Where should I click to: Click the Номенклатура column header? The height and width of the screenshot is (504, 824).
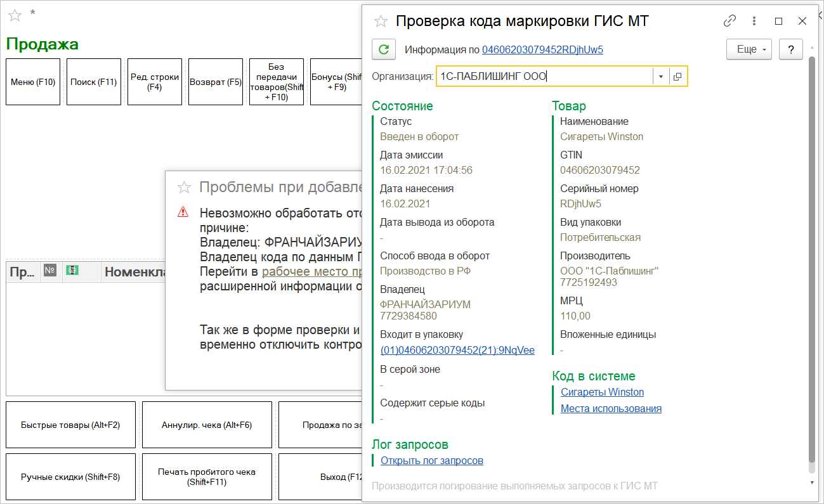coord(134,272)
